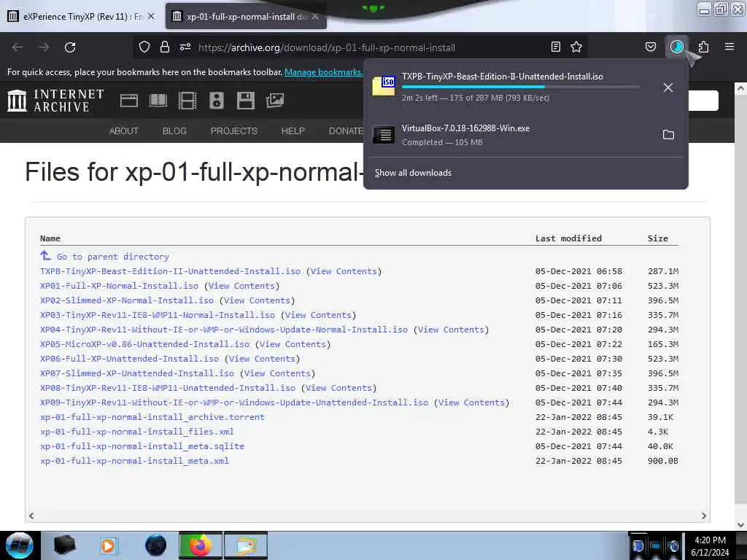The width and height of the screenshot is (747, 560).
Task: Click Go to parent directory link
Action: 113,257
